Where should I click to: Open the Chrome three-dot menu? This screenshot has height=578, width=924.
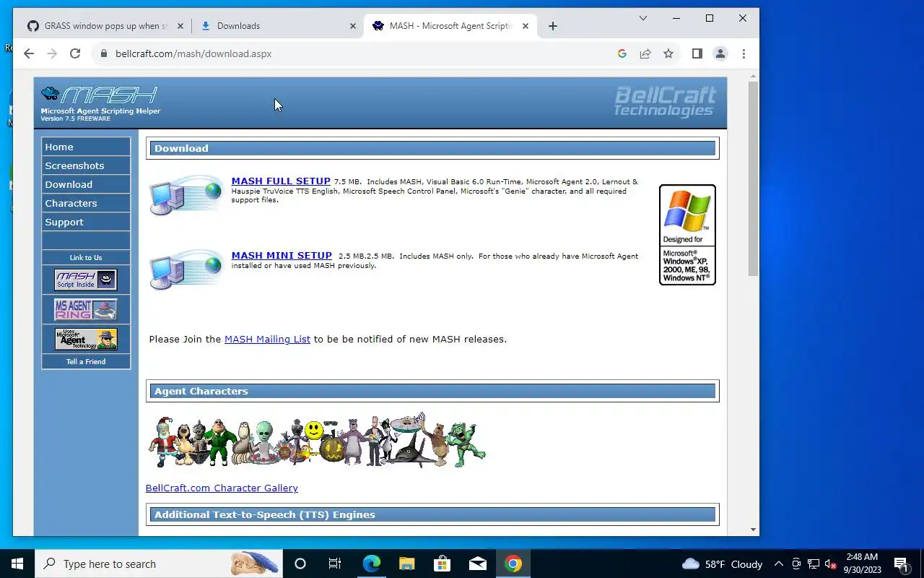coord(744,53)
